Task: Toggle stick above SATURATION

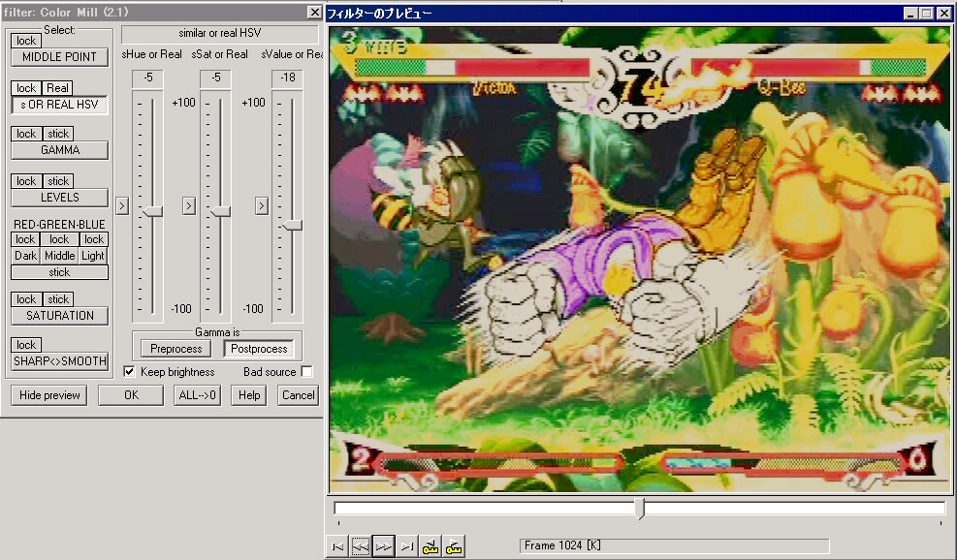Action: tap(58, 299)
